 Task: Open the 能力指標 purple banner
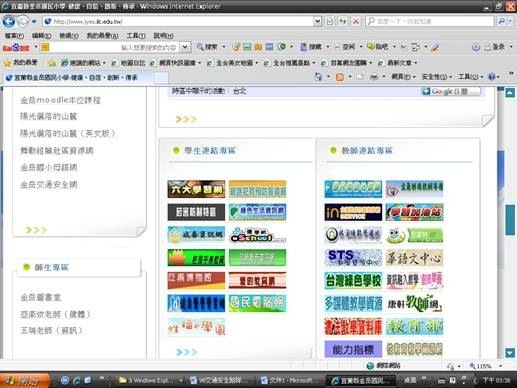[353, 349]
